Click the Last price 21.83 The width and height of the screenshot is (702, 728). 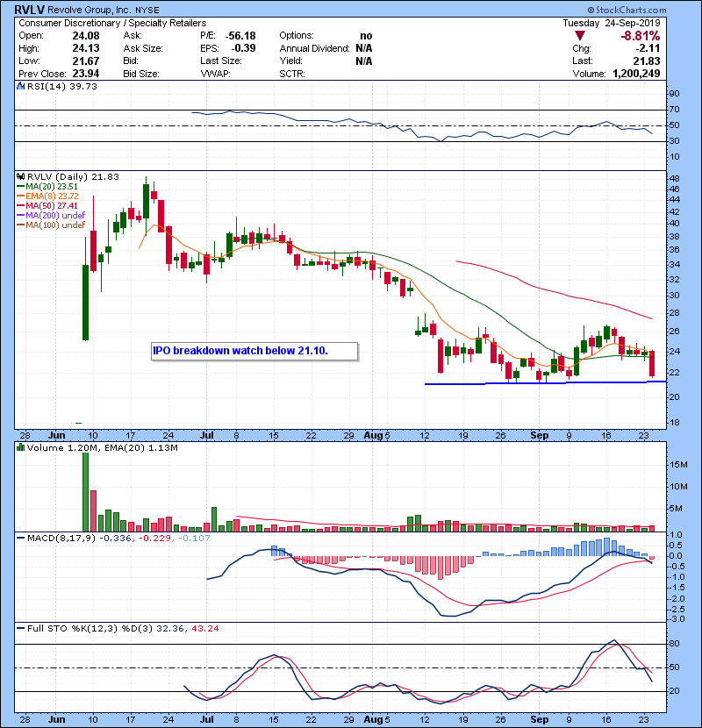pyautogui.click(x=647, y=61)
